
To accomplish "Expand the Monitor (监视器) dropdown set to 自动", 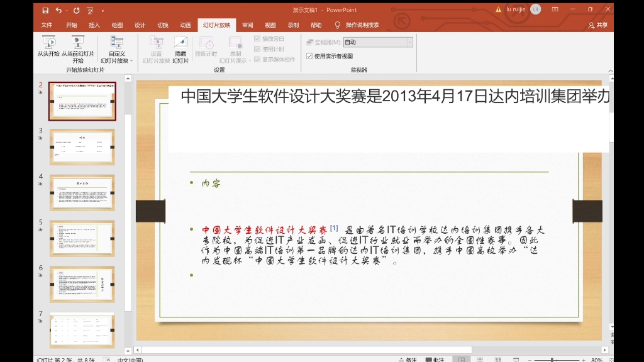I will pos(409,42).
